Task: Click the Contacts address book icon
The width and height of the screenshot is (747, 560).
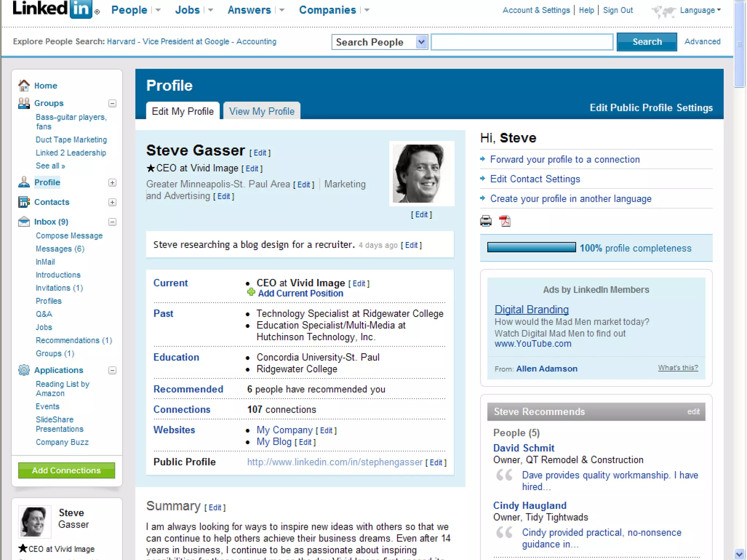Action: [x=24, y=202]
